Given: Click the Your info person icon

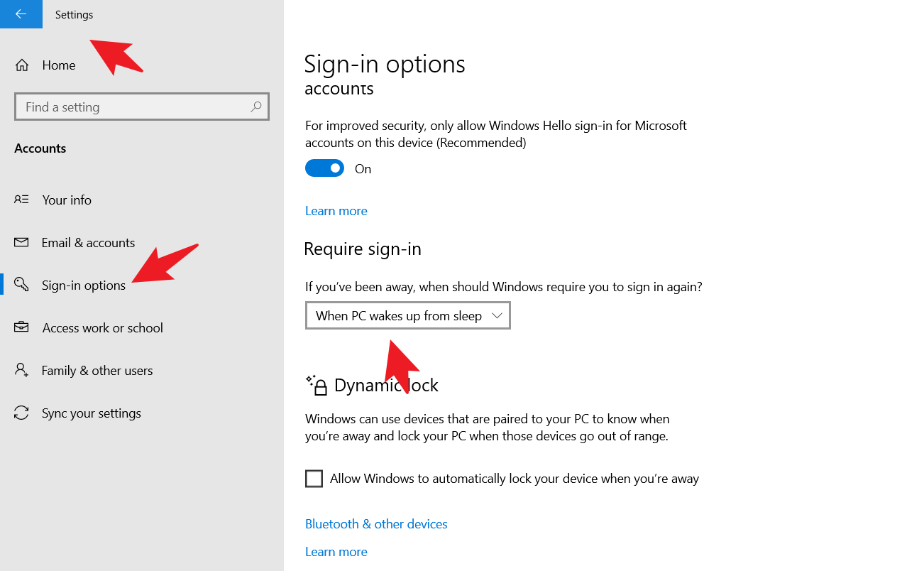Looking at the screenshot, I should pos(21,200).
